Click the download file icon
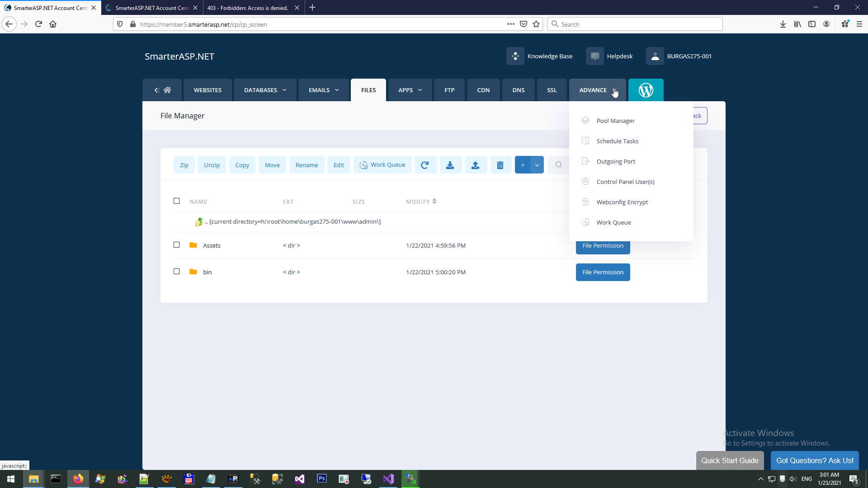868x488 pixels. (x=450, y=165)
